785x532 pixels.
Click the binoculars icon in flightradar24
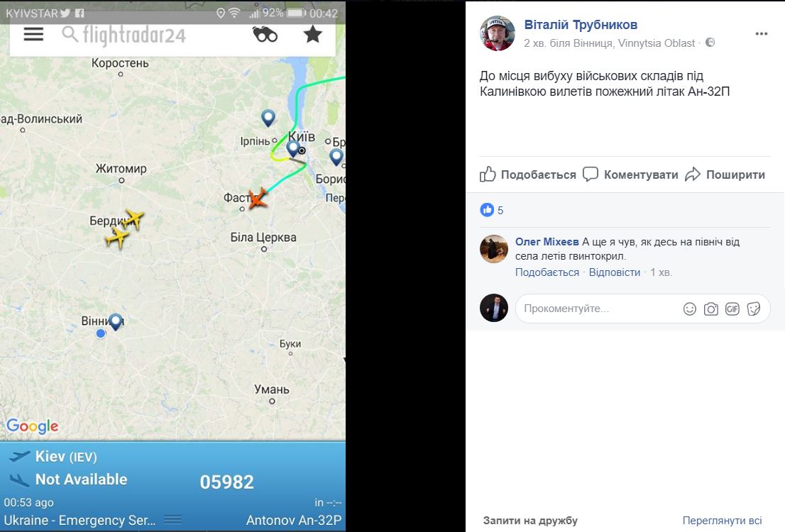coord(265,35)
